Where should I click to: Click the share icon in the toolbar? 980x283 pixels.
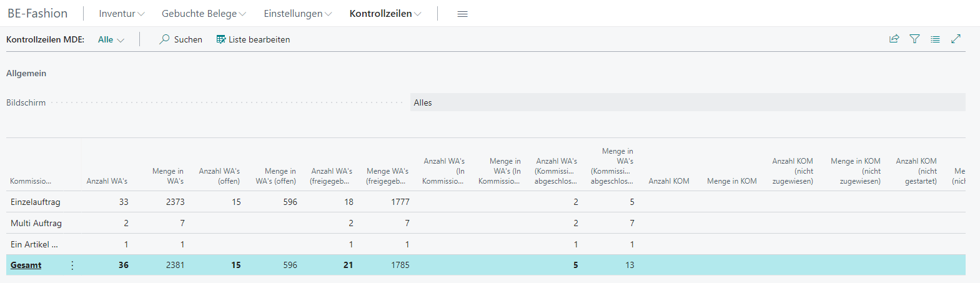coord(894,39)
